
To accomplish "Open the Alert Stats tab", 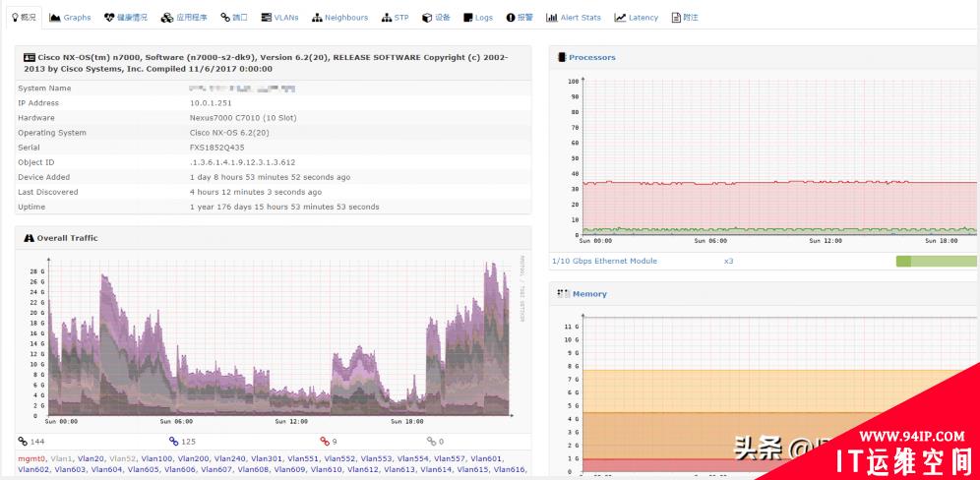I will pos(573,18).
